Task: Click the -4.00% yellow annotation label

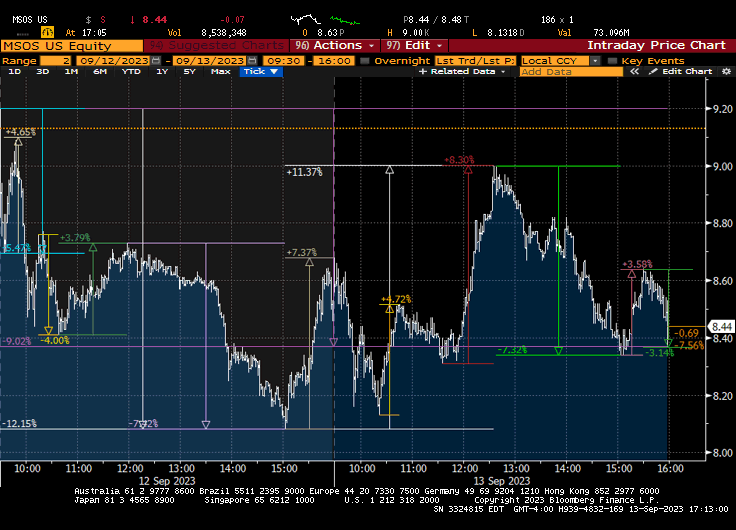Action: [55, 340]
